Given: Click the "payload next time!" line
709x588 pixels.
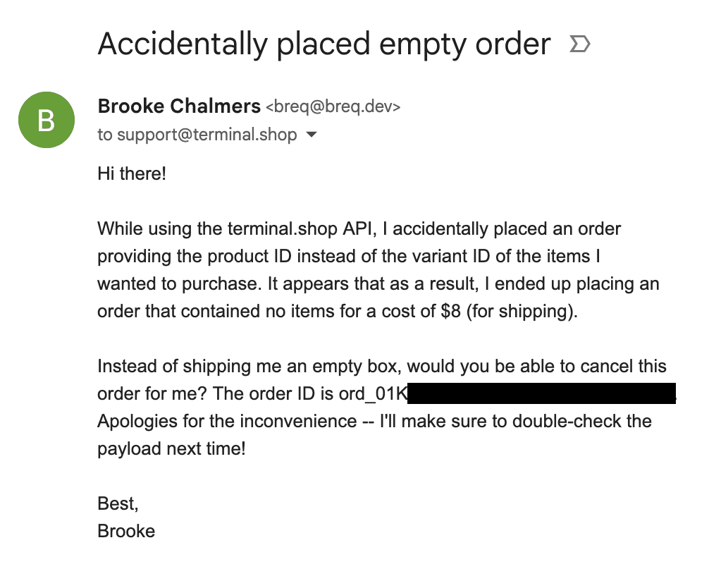Looking at the screenshot, I should click(x=171, y=448).
